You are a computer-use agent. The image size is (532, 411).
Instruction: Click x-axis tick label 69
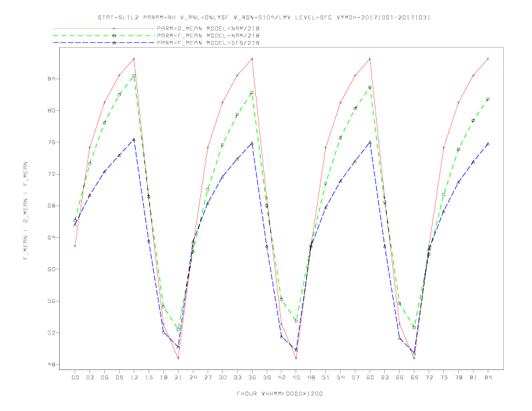(414, 377)
